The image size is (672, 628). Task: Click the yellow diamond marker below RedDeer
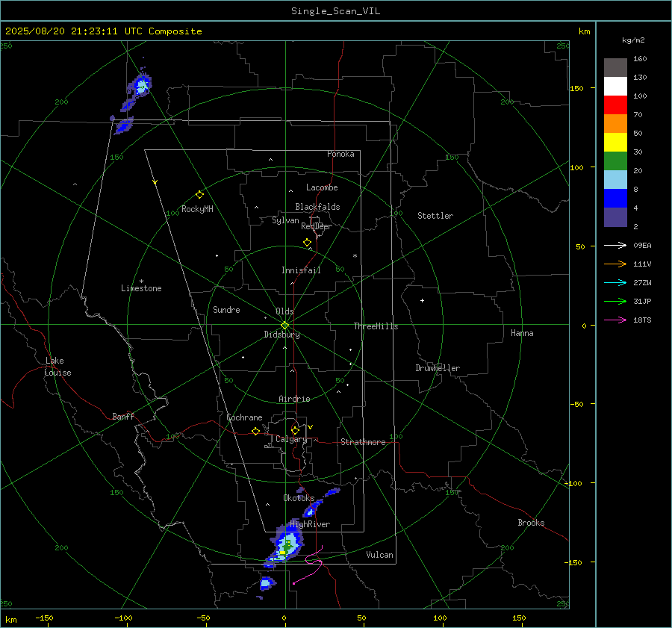point(308,243)
